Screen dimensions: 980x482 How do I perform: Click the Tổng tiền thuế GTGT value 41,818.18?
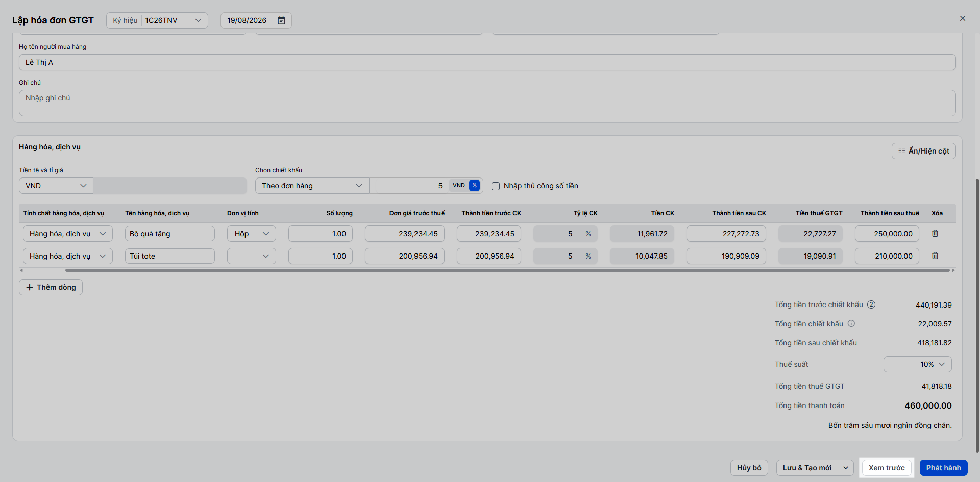(x=937, y=386)
